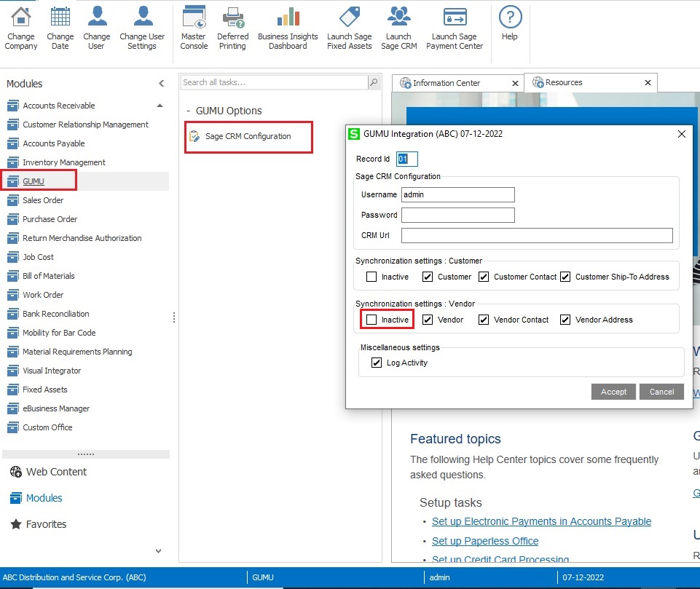This screenshot has width=700, height=589.
Task: Click the Accept button
Action: (613, 392)
